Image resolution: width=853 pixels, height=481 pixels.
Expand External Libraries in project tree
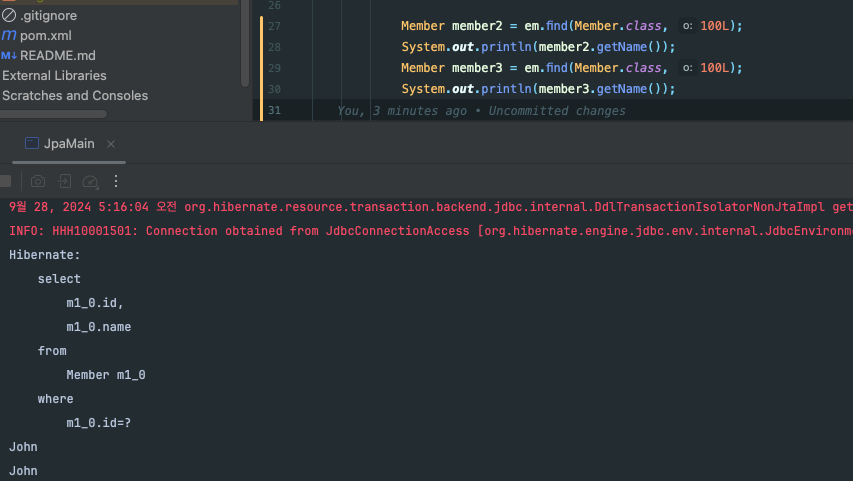coord(54,75)
